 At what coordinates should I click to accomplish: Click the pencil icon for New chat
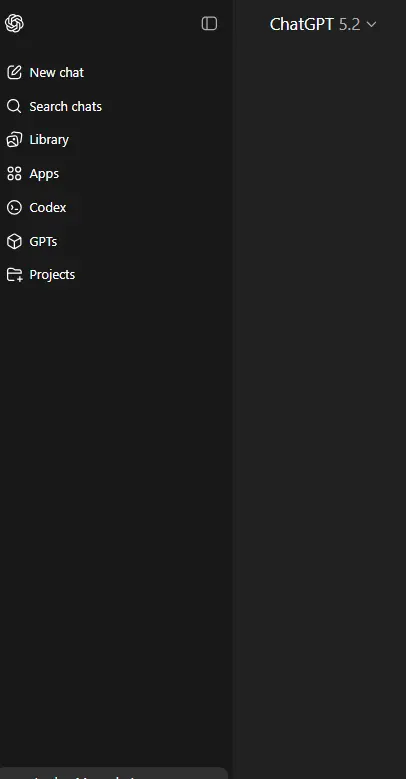click(x=14, y=73)
